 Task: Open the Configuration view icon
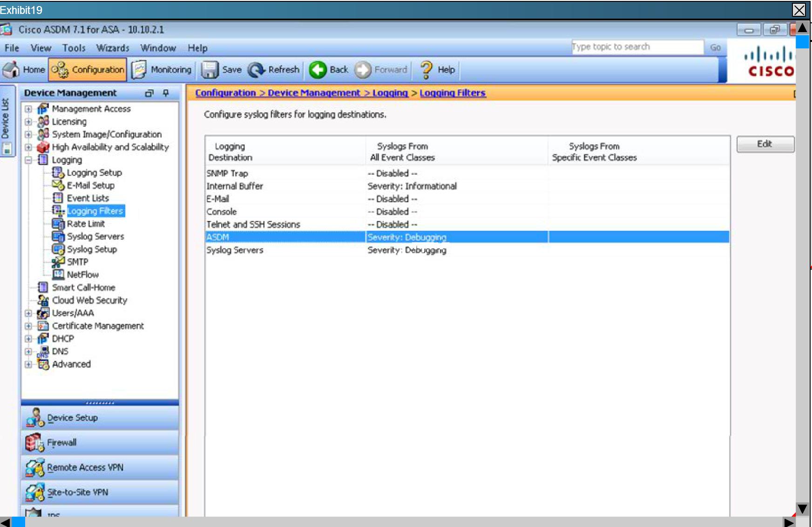[x=60, y=70]
